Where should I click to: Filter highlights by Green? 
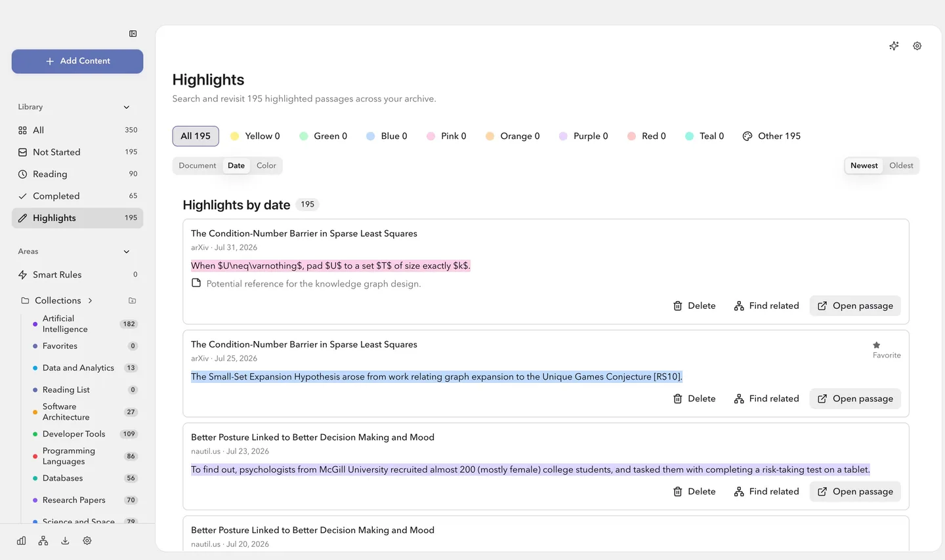pyautogui.click(x=324, y=136)
